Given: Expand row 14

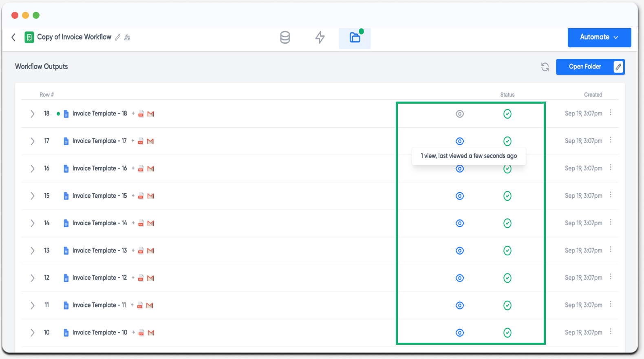Looking at the screenshot, I should (32, 223).
